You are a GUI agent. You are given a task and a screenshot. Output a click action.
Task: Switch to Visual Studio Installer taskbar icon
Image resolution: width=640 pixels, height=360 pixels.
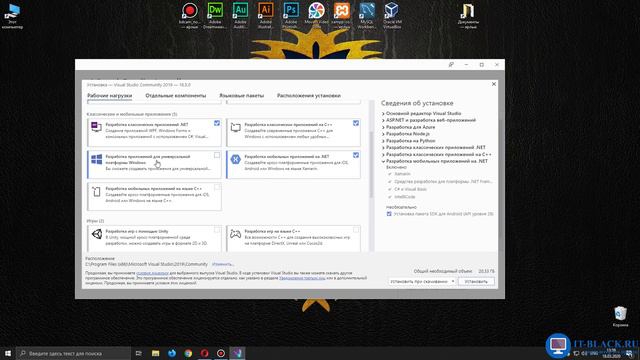click(237, 353)
